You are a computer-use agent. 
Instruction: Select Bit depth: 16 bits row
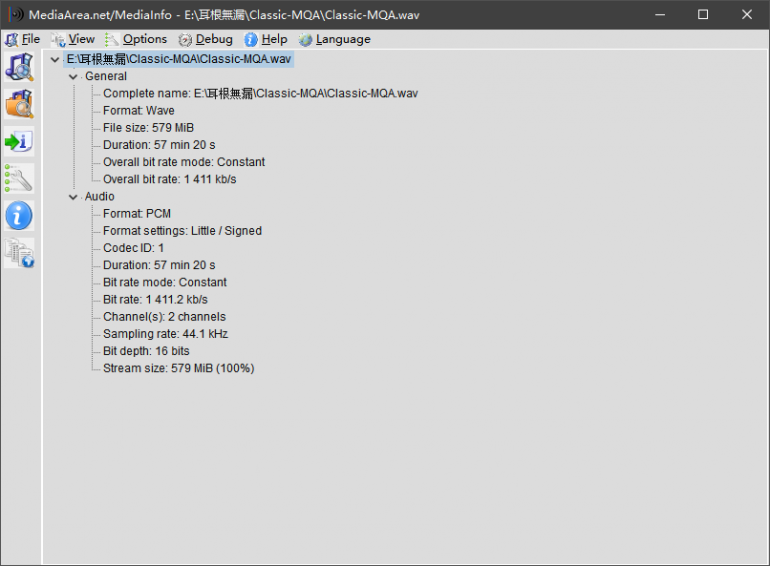[x=146, y=351]
